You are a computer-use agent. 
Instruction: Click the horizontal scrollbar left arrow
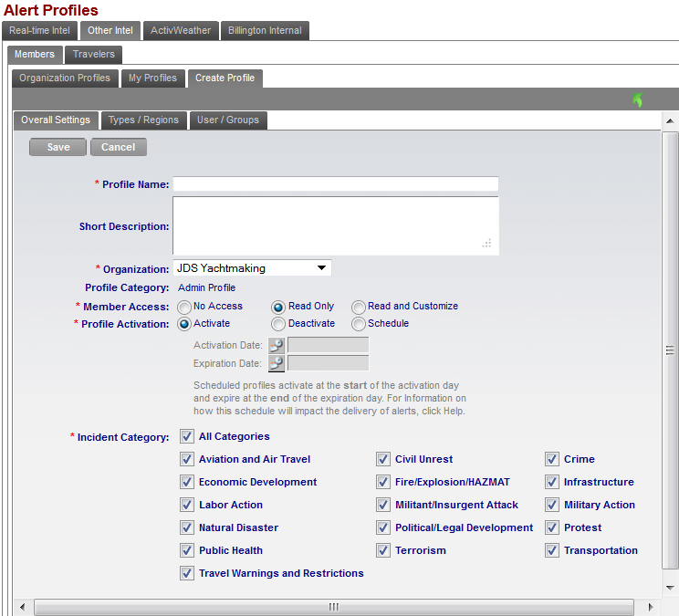click(x=25, y=607)
